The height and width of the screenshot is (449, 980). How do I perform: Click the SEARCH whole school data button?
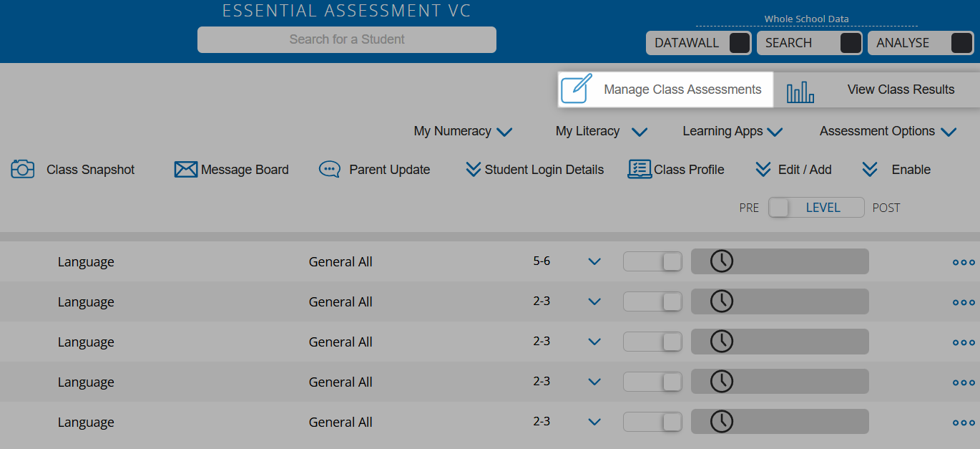click(810, 43)
